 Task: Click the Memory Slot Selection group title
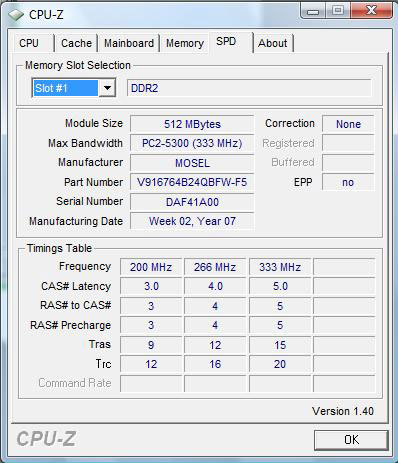pos(78,65)
